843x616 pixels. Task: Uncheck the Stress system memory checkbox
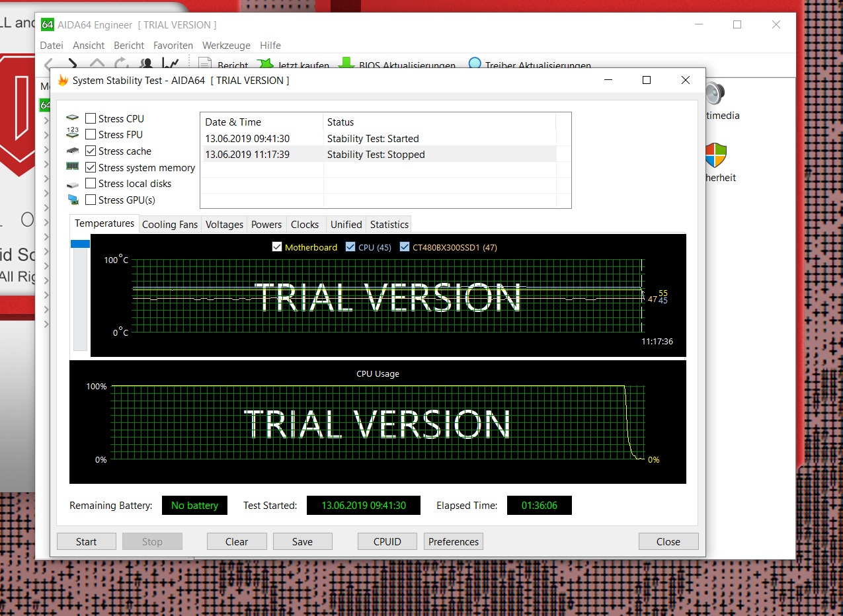pos(91,168)
